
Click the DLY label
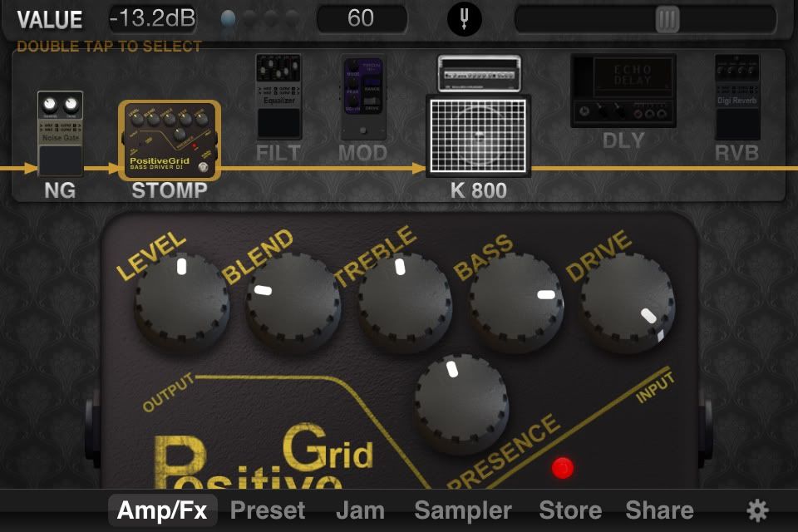coord(623,140)
